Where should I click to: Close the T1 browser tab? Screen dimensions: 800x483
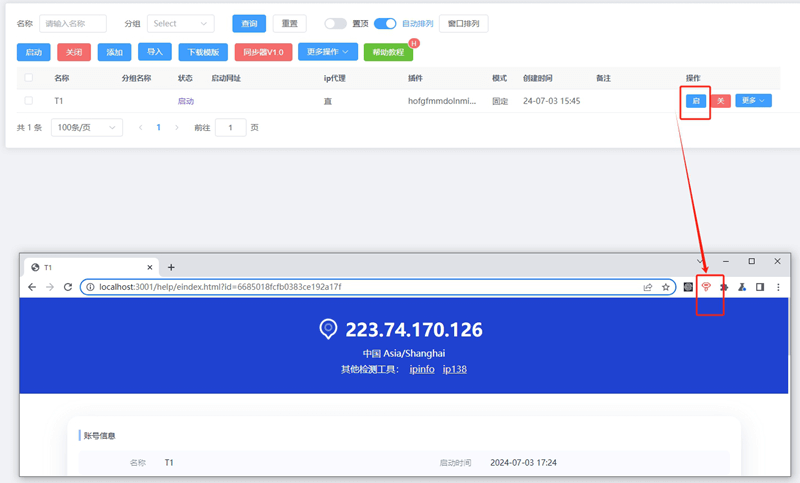149,267
